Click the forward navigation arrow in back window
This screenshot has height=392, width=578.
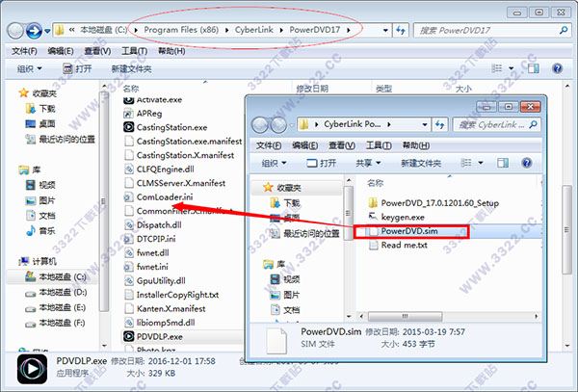[34, 31]
